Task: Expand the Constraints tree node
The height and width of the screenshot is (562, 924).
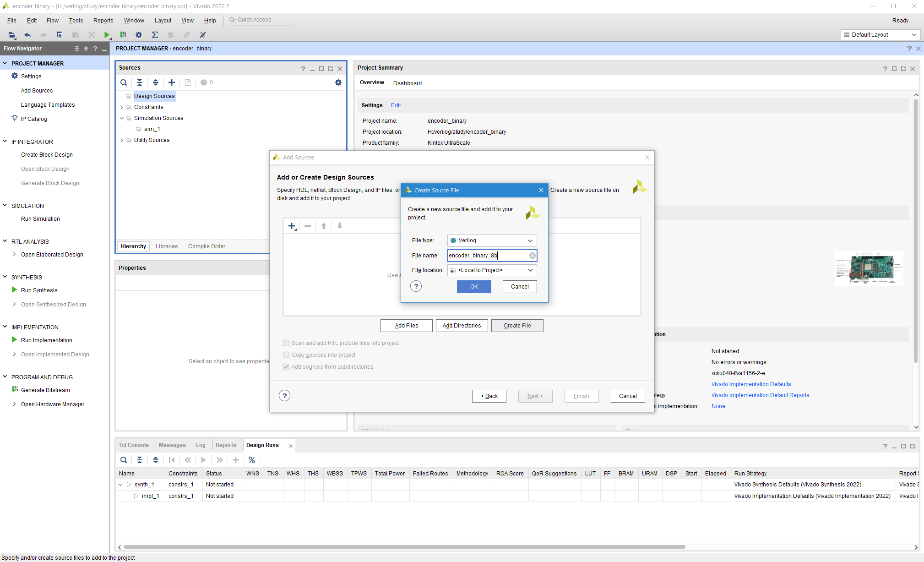Action: click(x=122, y=107)
